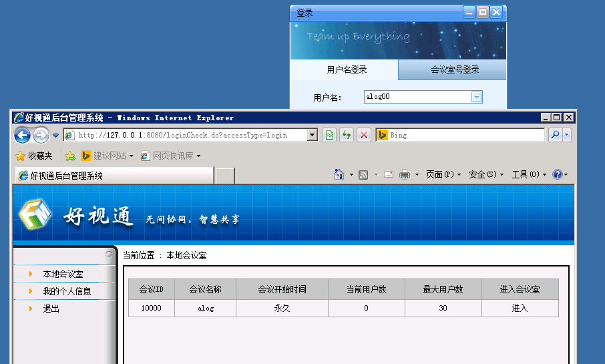This screenshot has width=605, height=364.
Task: Click the 好视通 FM cube logo
Action: point(35,214)
